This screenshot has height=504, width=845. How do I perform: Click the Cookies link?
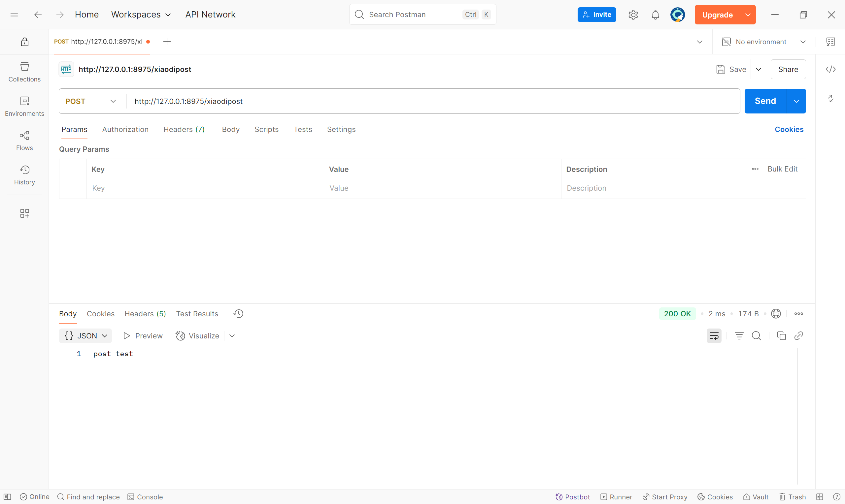pyautogui.click(x=789, y=129)
